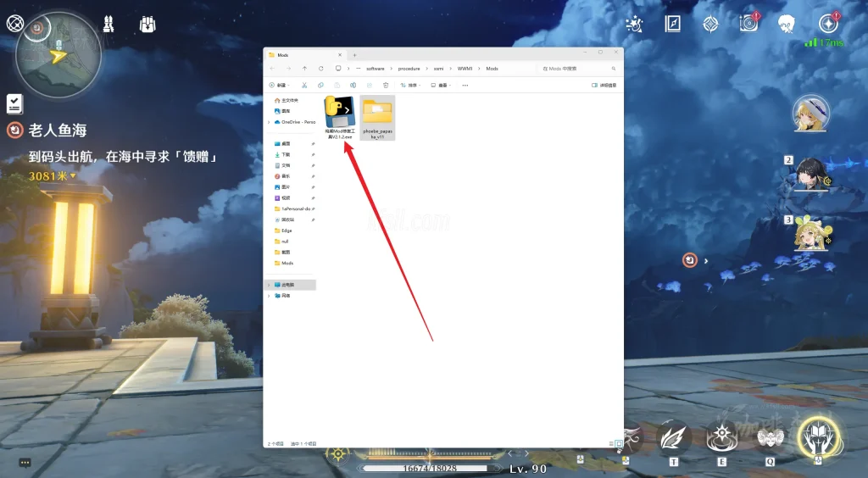Click the compass icon at game top-left corner
This screenshot has width=868, height=478.
[15, 23]
